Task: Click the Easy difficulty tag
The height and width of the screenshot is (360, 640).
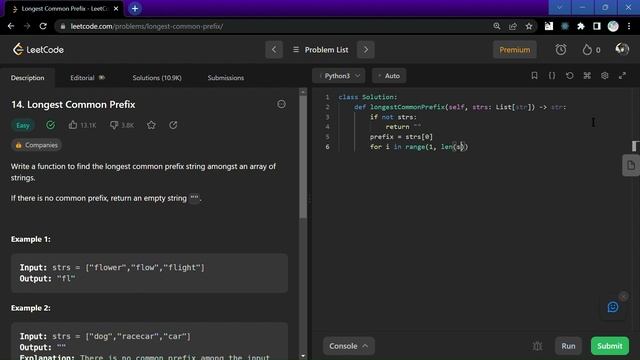Action: click(23, 125)
